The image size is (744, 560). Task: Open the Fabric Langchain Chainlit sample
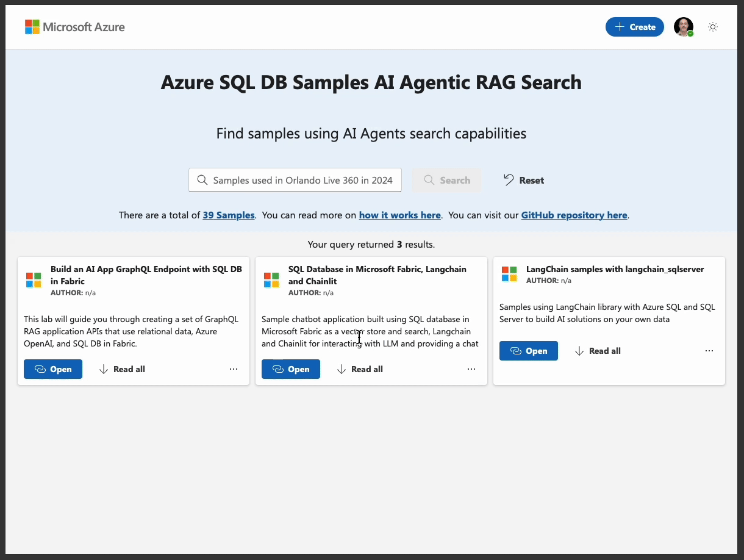[291, 369]
